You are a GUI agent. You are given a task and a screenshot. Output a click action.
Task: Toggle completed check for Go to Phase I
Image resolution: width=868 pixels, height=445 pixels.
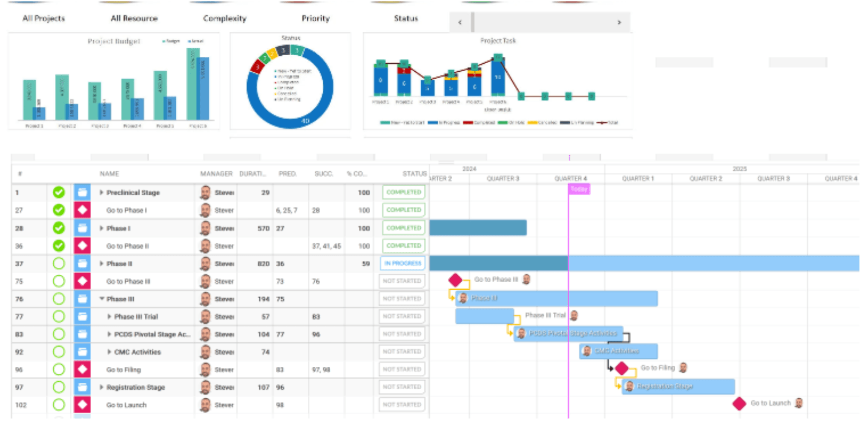click(59, 210)
